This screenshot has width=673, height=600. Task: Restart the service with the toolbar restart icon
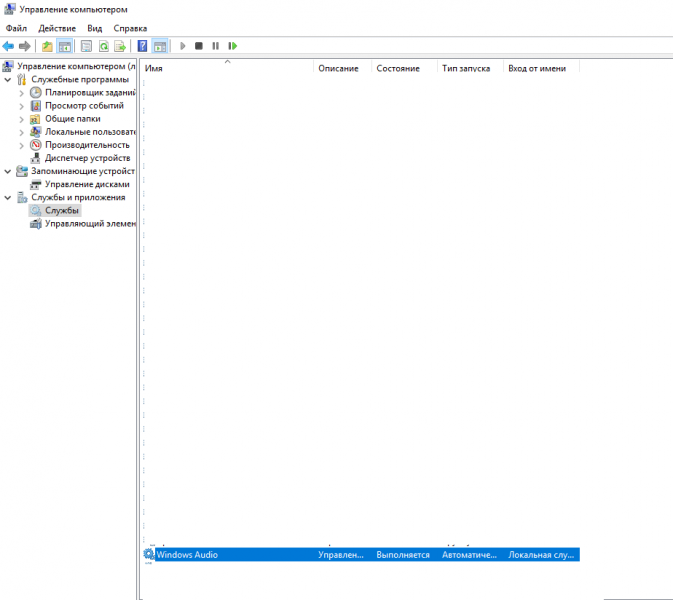tap(233, 46)
